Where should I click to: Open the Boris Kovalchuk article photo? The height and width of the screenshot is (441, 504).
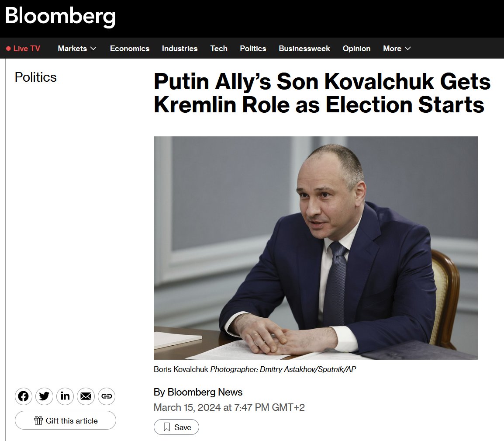click(x=316, y=248)
